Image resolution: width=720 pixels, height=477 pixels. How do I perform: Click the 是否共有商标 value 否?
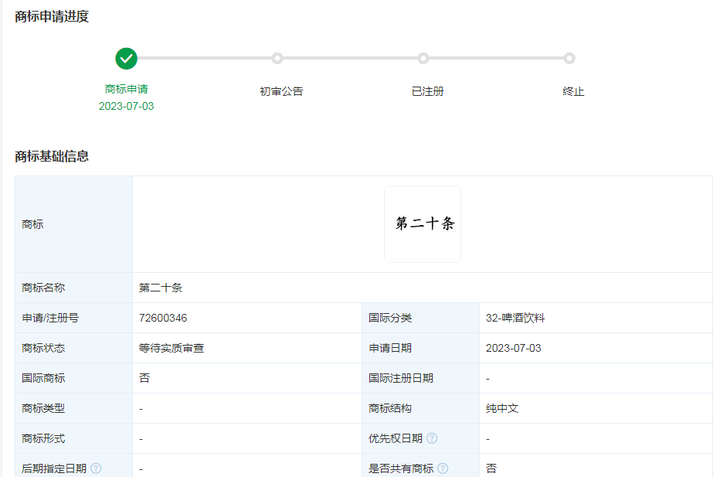click(491, 468)
